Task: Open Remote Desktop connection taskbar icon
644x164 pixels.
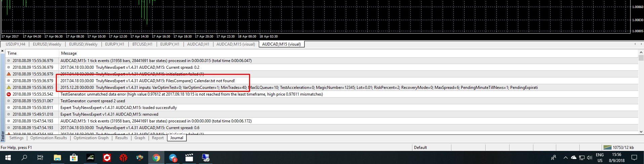Action: click(x=206, y=158)
